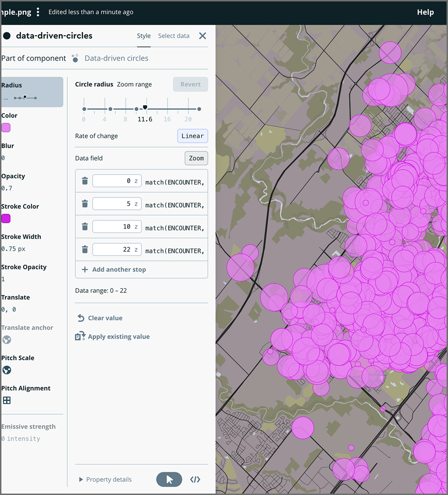Select the Pitch Scale globe icon
Screen dimensions: 448x495
pos(7,370)
